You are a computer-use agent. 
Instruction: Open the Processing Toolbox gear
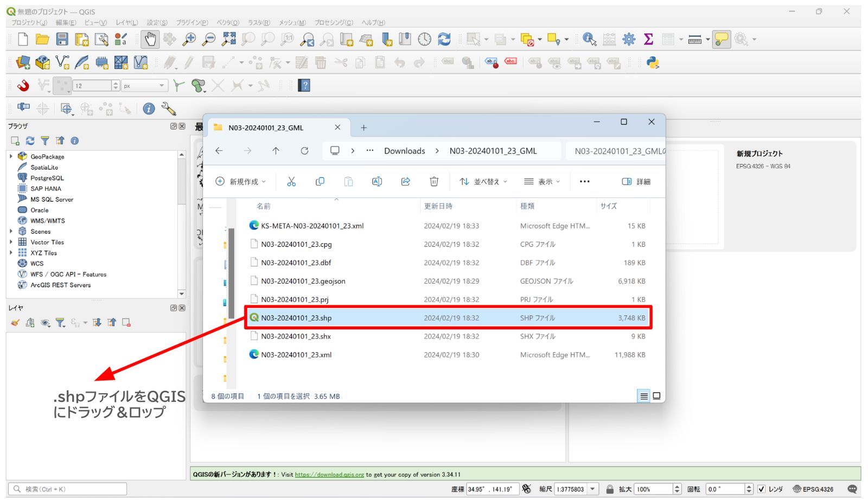tap(629, 39)
